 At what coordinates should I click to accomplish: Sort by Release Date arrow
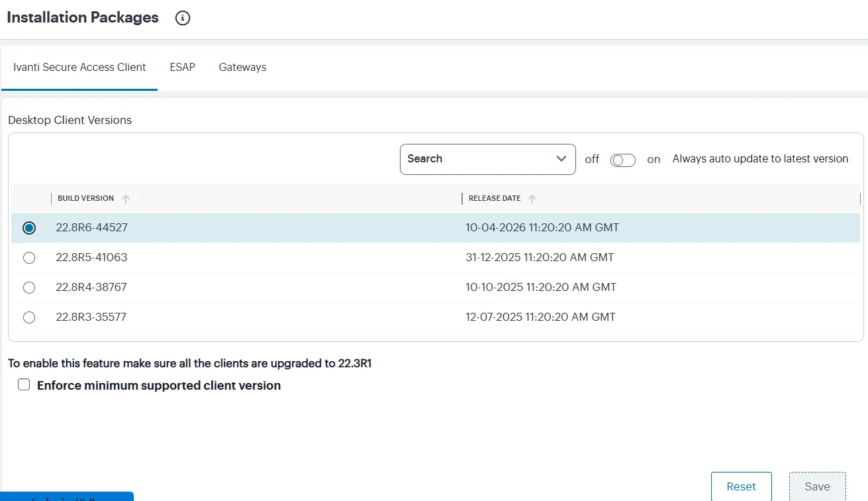[532, 199]
